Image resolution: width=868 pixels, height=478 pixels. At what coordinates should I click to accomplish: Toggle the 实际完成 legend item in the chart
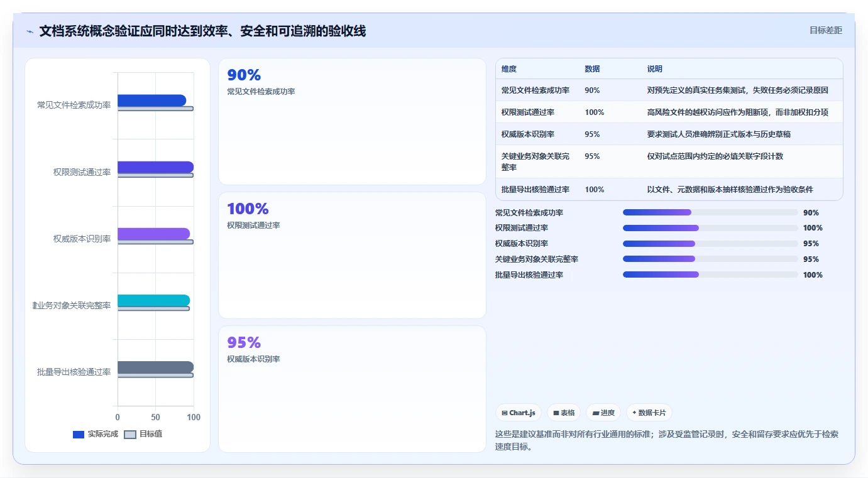(x=96, y=434)
